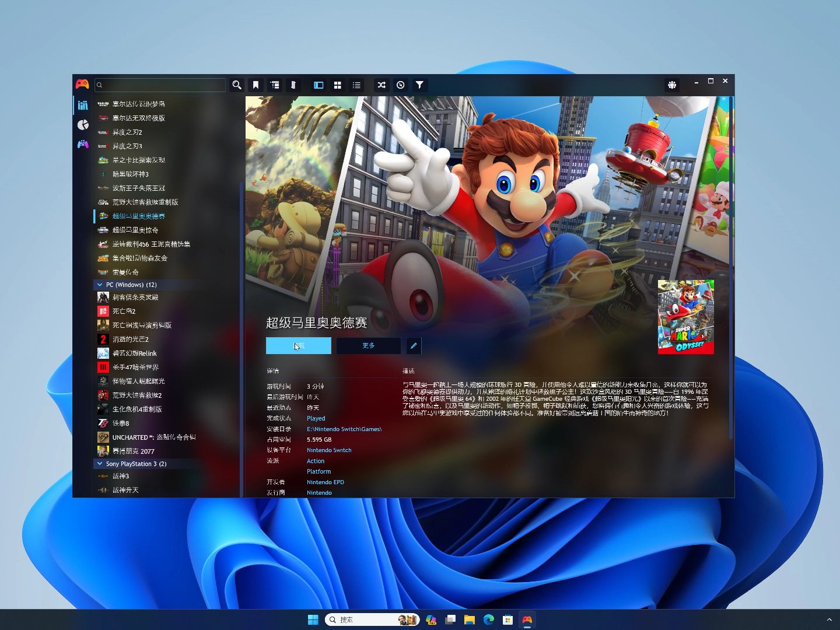Viewport: 840px width, 630px height.
Task: Open the Windows Start menu
Action: [313, 619]
